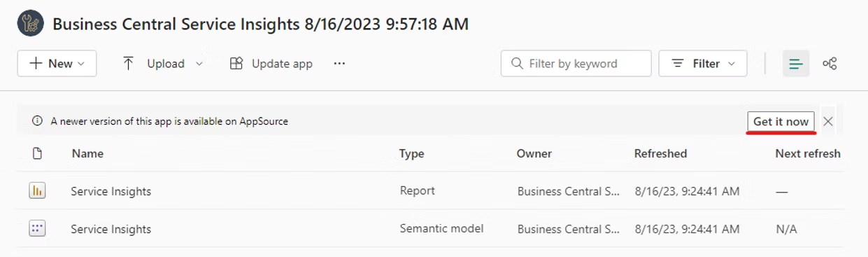Sort by the Refreshed column header
Screen dimensions: 868x257
click(660, 153)
